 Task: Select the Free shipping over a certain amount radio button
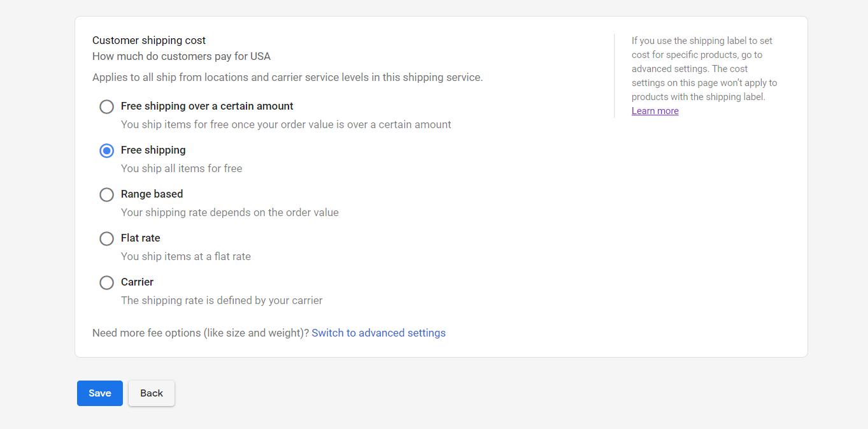[106, 106]
